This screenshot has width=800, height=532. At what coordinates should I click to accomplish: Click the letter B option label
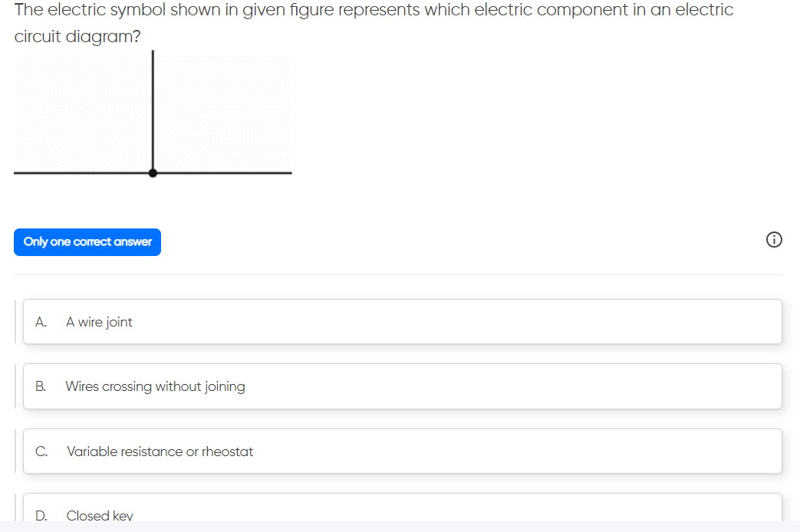pyautogui.click(x=41, y=387)
